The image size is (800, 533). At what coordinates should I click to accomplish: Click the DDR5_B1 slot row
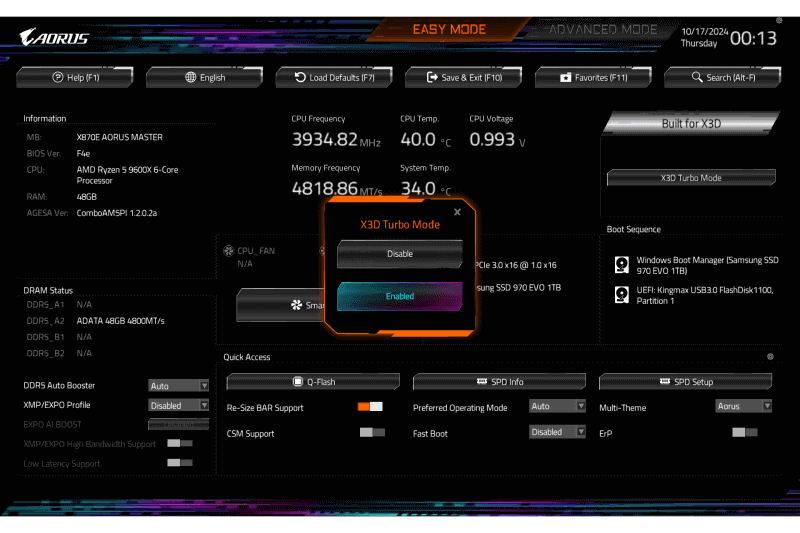(59, 337)
